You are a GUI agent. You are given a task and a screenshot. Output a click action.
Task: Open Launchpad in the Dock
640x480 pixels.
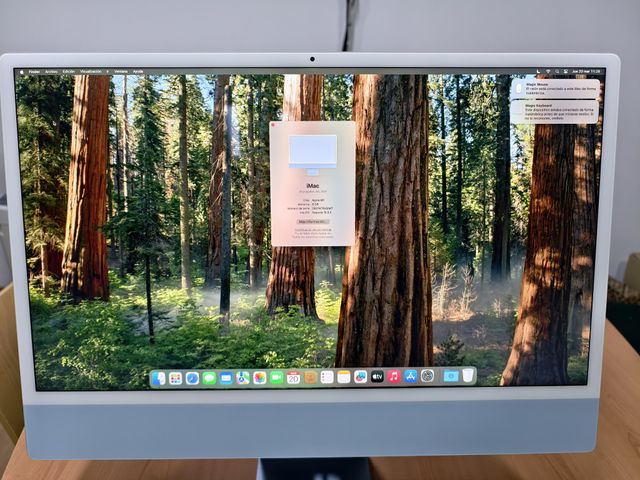click(176, 378)
